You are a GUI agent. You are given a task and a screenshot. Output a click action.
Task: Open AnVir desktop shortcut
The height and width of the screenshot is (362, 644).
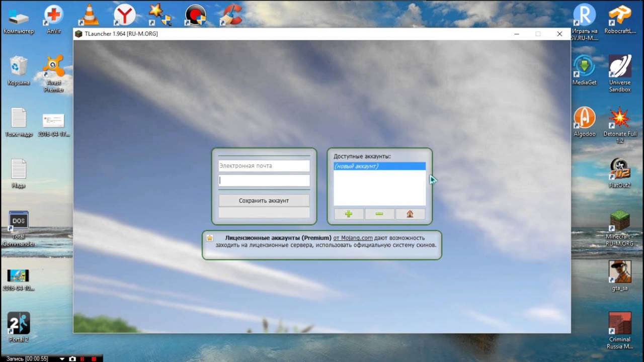pyautogui.click(x=54, y=20)
